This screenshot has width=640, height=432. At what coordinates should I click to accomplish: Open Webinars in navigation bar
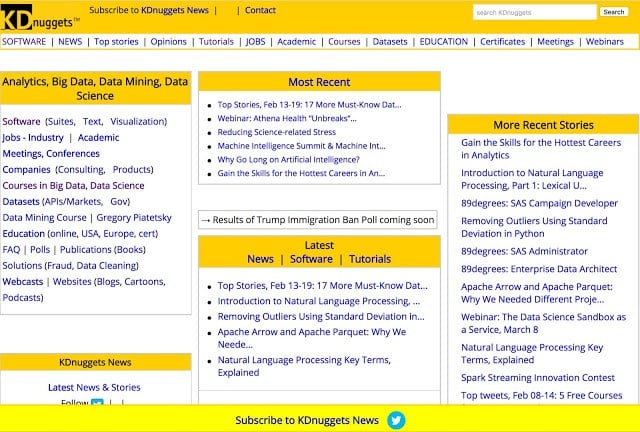coord(605,42)
